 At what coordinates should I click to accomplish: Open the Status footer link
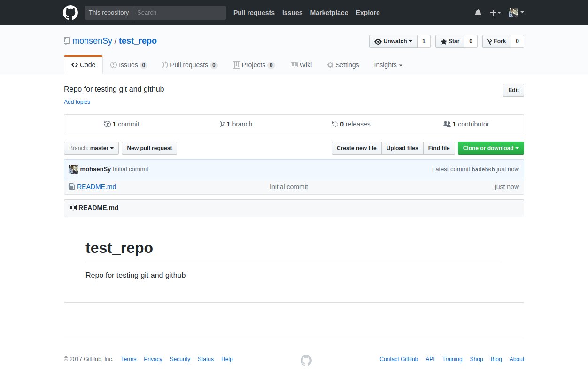point(206,359)
